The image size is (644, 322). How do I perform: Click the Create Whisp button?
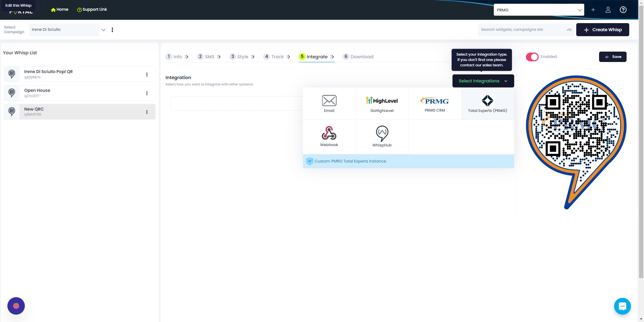pyautogui.click(x=602, y=30)
